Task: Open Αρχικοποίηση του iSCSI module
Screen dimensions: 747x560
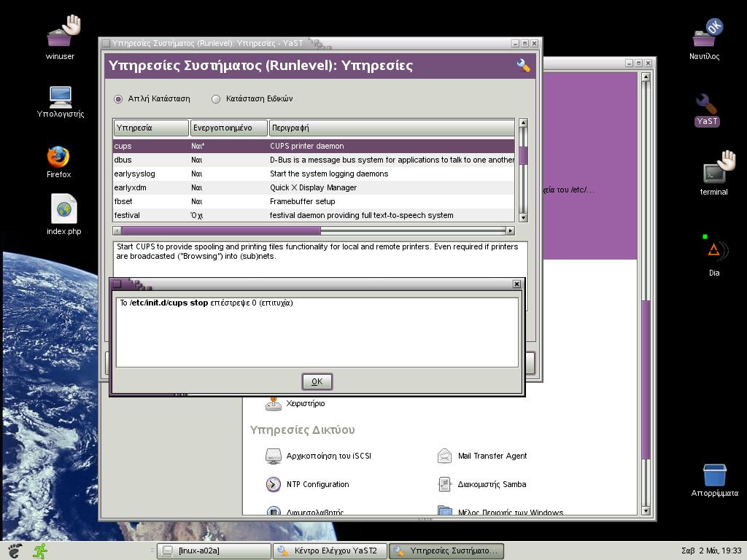Action: click(x=318, y=456)
